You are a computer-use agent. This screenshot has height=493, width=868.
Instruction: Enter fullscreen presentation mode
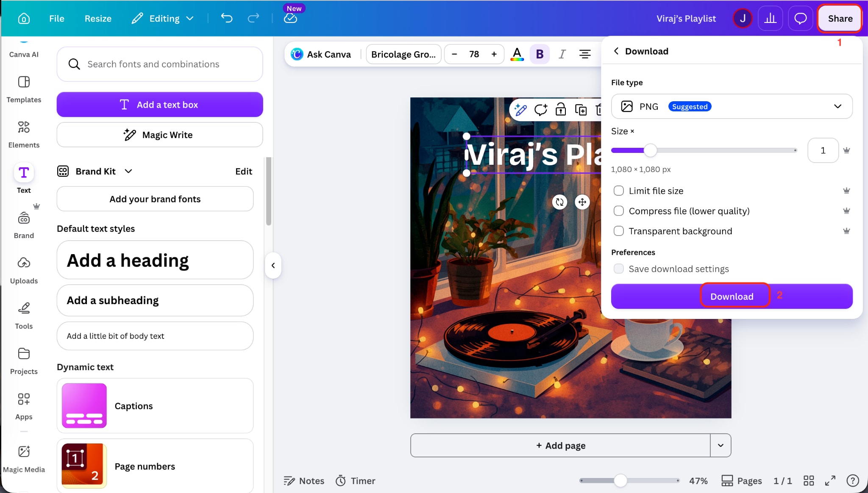(x=830, y=481)
